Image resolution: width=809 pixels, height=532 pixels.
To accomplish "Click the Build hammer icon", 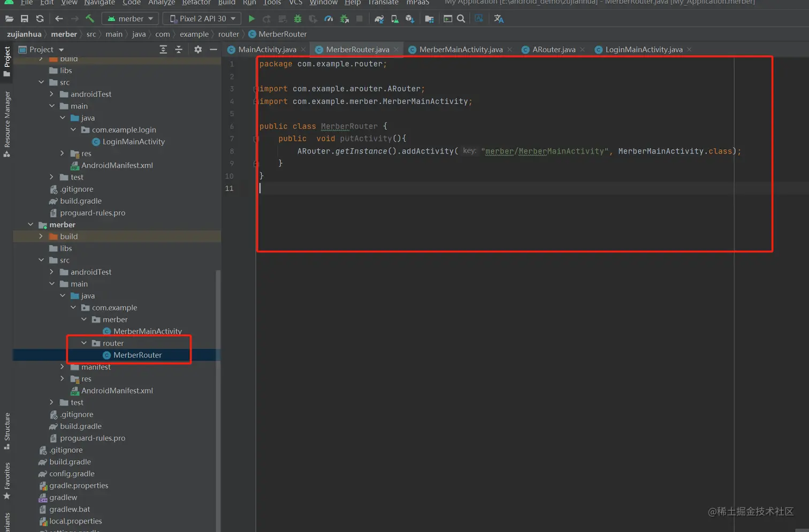I will click(90, 19).
